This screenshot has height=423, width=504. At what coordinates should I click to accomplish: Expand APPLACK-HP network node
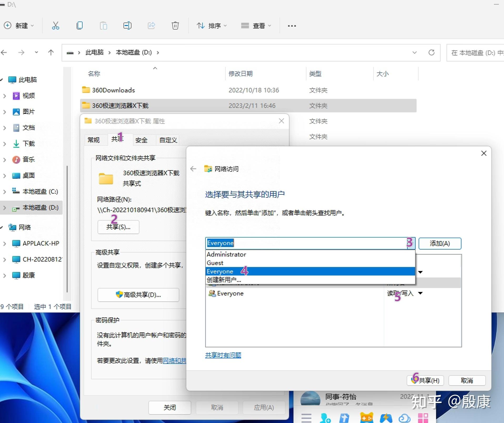click(4, 244)
